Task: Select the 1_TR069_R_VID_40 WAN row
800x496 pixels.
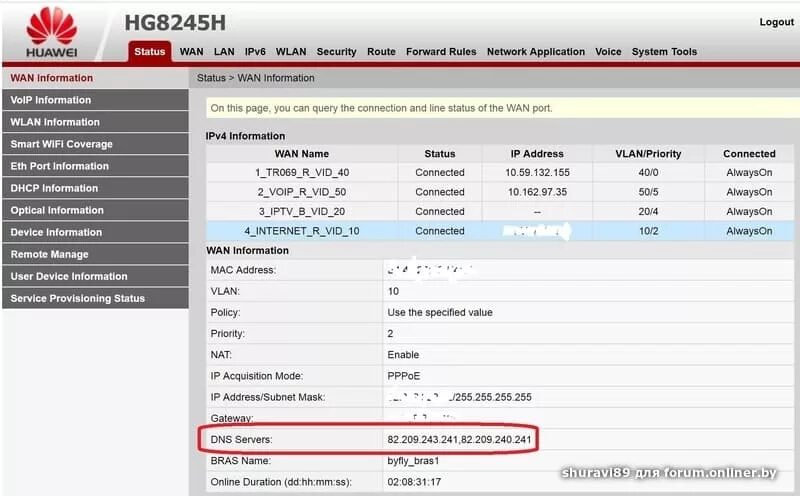Action: (500, 172)
